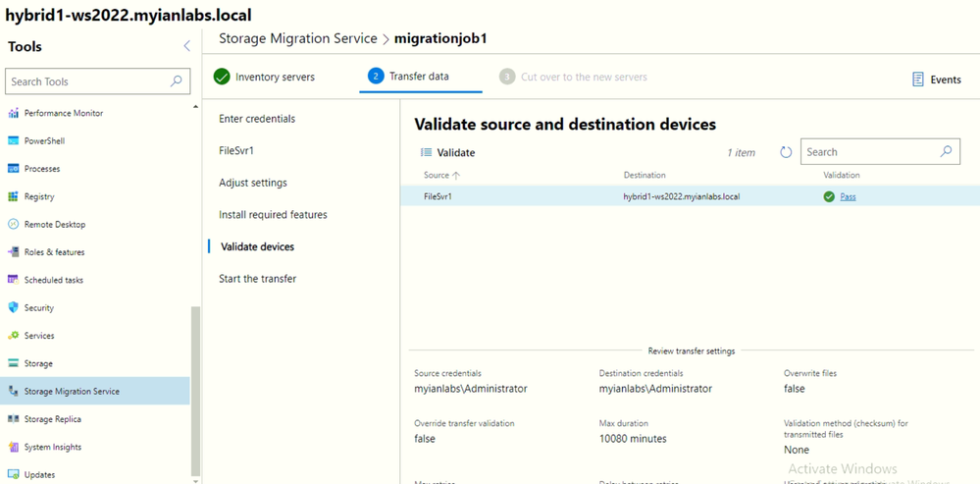Click the Override transfer validation false value
Screen dimensions: 980x484
click(425, 439)
